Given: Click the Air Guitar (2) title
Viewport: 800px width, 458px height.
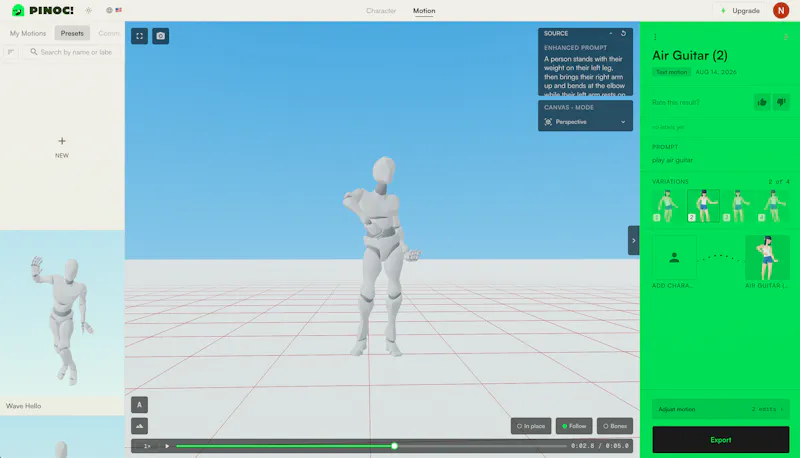Looking at the screenshot, I should point(690,55).
